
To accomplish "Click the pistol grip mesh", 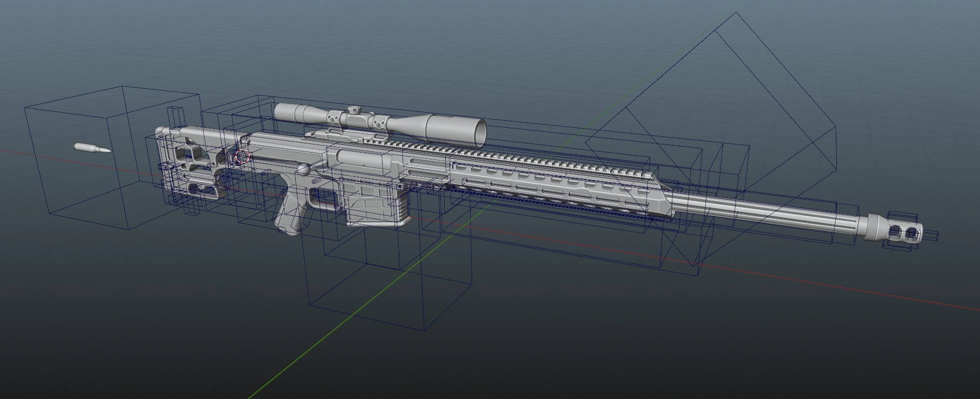I will [x=290, y=216].
